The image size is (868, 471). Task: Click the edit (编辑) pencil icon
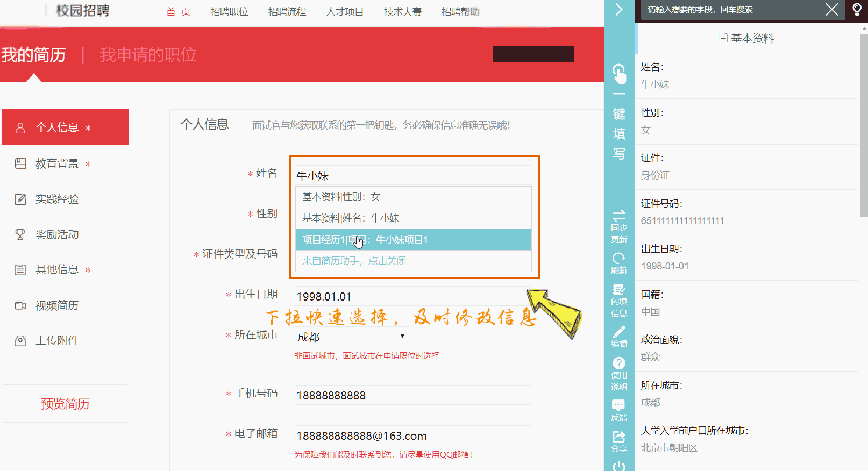click(x=619, y=332)
